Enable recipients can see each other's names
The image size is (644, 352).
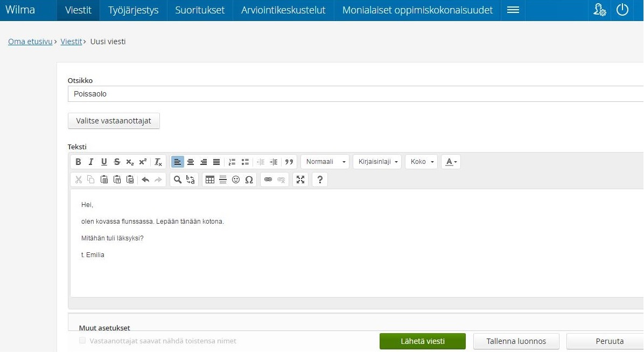82,341
